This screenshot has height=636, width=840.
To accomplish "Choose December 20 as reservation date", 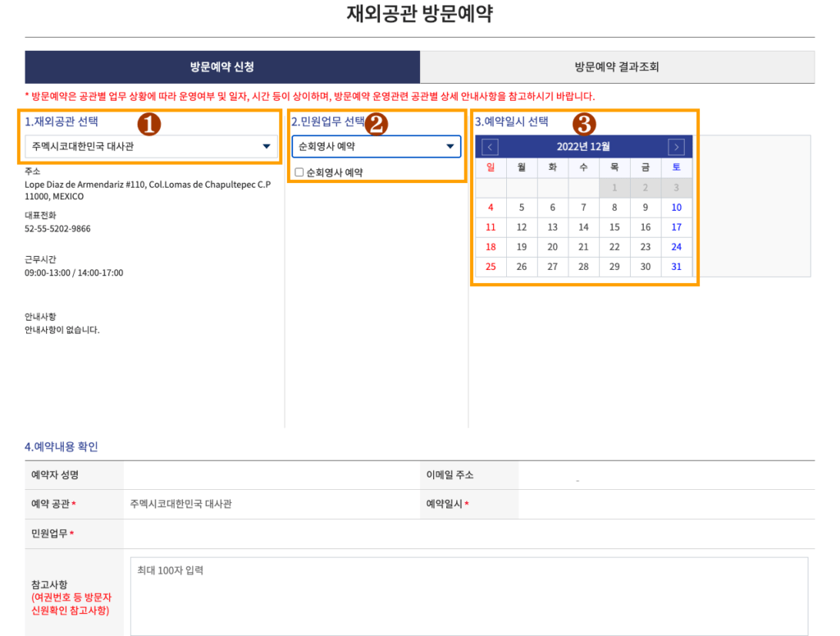I will pyautogui.click(x=552, y=247).
